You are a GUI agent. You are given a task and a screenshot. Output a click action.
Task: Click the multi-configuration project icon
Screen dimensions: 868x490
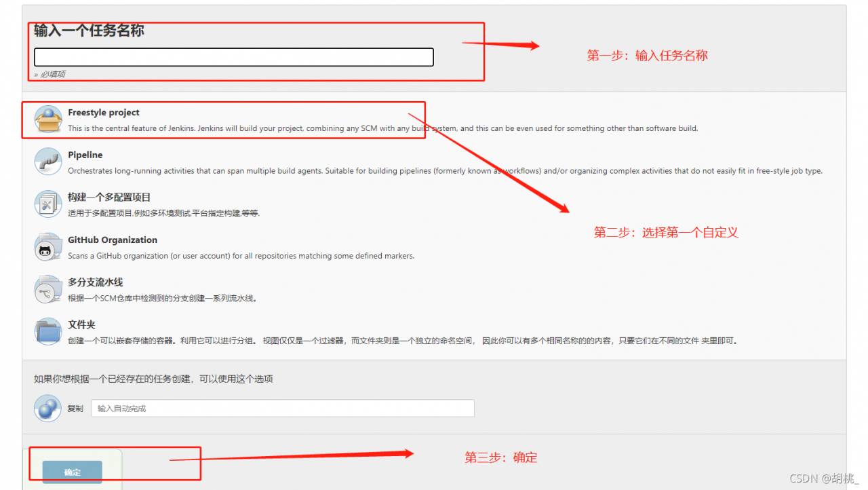click(48, 204)
